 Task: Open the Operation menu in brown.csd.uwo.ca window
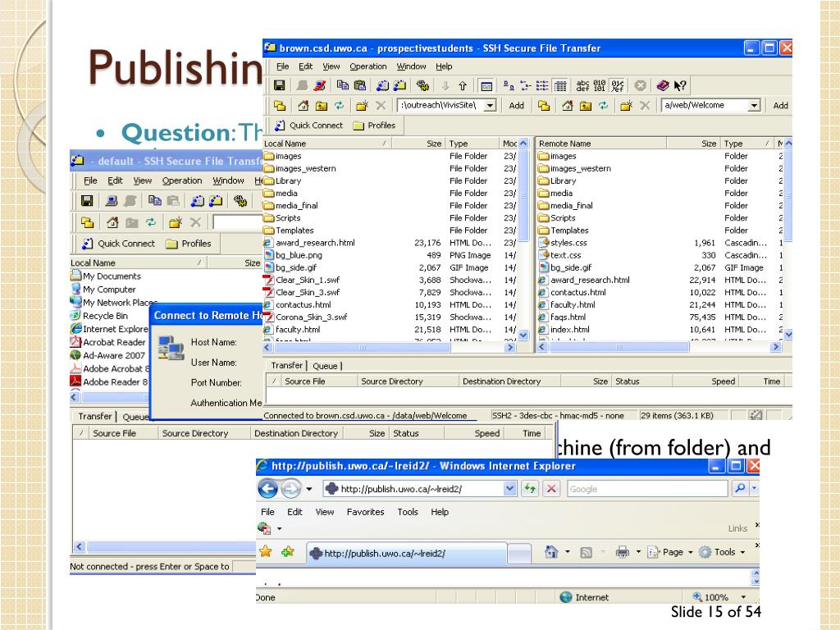[368, 66]
